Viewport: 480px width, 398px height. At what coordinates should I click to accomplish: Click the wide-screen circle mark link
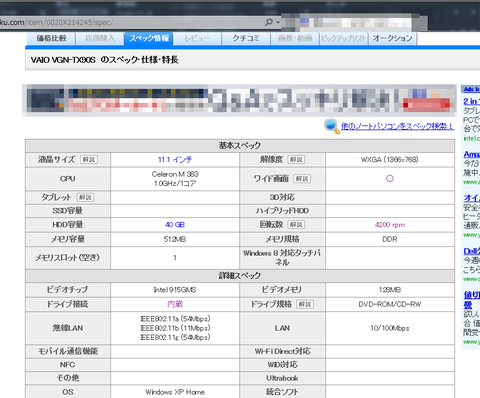(390, 178)
